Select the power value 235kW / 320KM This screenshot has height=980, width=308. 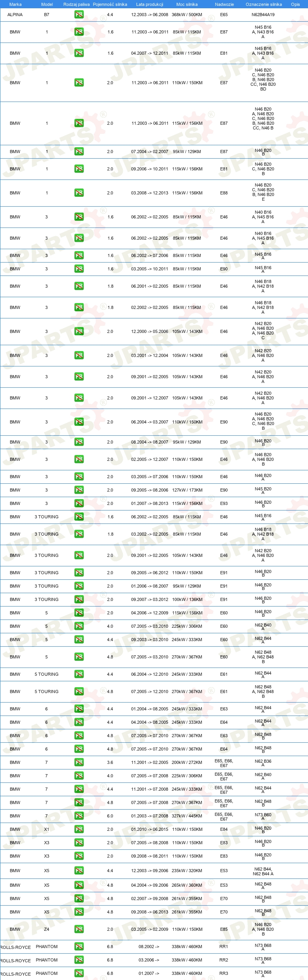point(187,871)
